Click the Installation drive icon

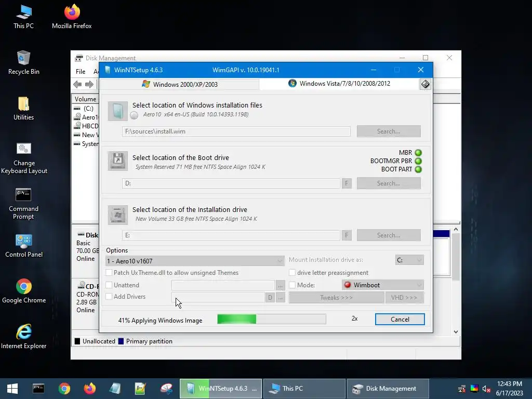[118, 215]
